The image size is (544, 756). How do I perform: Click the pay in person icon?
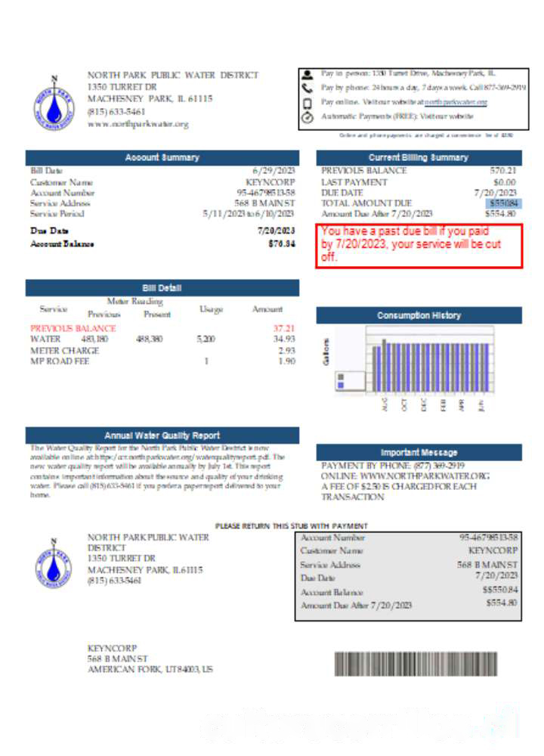pos(308,74)
